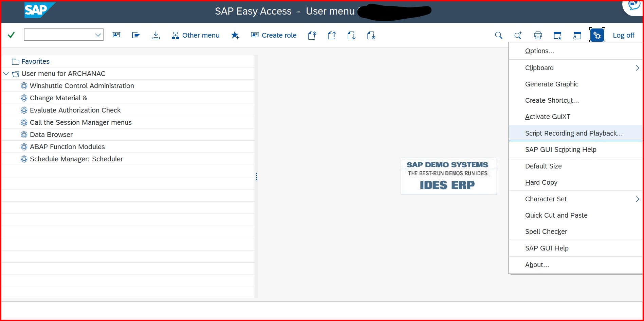Expand Character Set submenu chevron arrow
This screenshot has height=321, width=644.
637,199
